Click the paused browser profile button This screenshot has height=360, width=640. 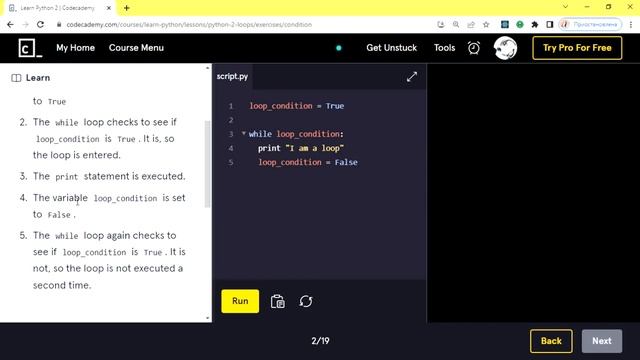pos(590,24)
